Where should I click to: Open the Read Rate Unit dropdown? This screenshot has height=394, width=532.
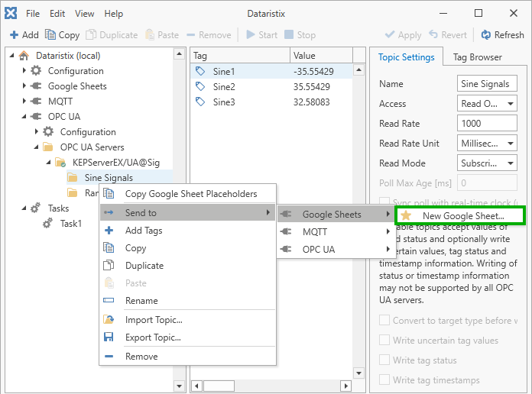[487, 144]
